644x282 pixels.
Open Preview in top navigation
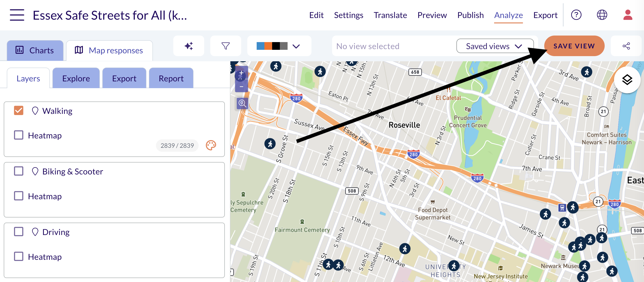pyautogui.click(x=432, y=15)
